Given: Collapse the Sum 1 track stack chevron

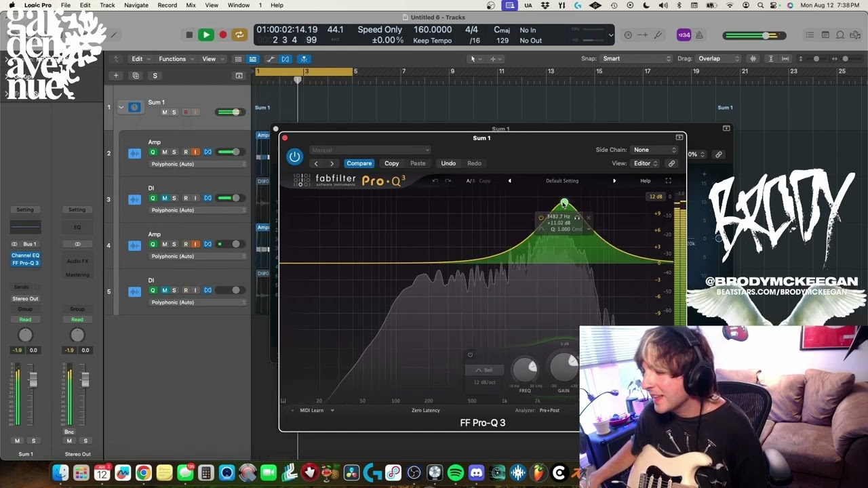Looking at the screenshot, I should (x=121, y=107).
